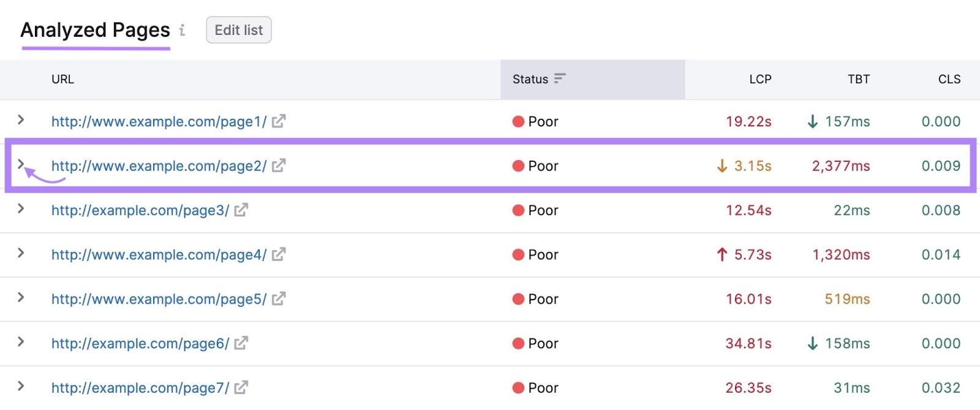Image resolution: width=980 pixels, height=410 pixels.
Task: Open external link icon for page1
Action: click(x=279, y=121)
